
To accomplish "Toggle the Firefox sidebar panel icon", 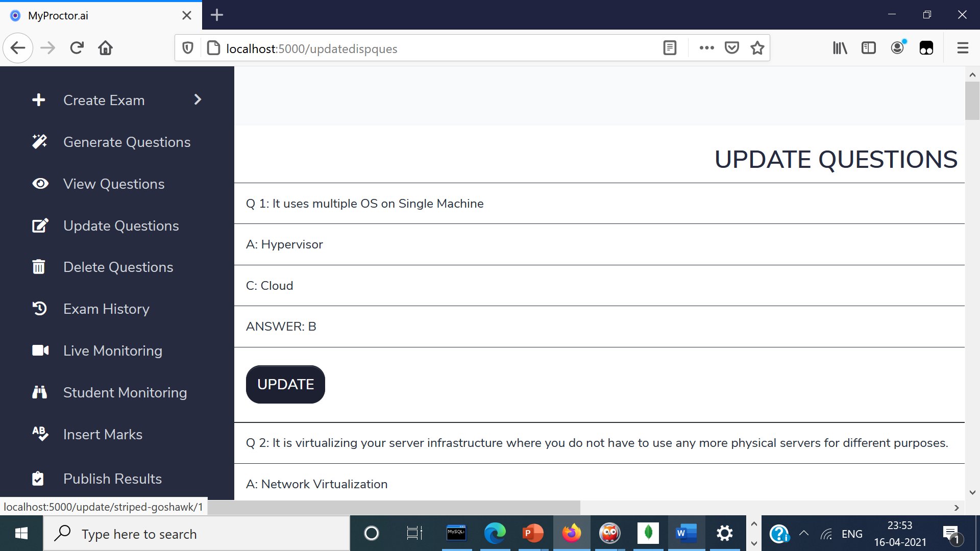I will [868, 48].
